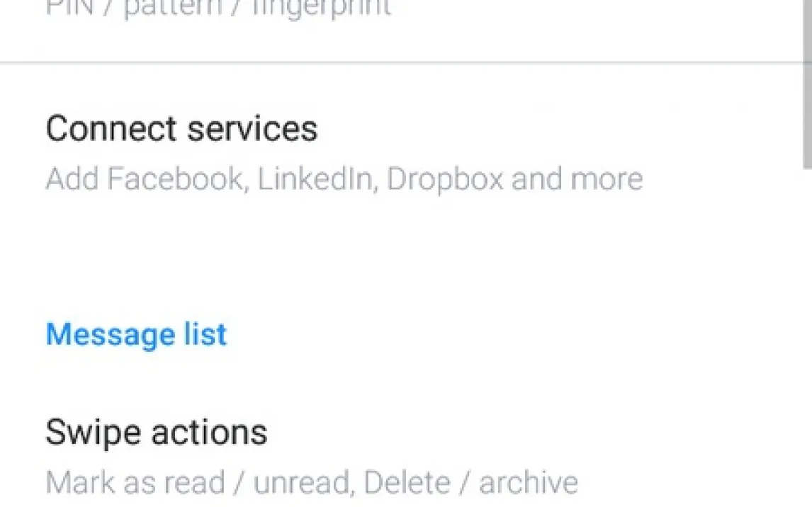Click the word Delete in the Swipe actions subtitle
This screenshot has width=812, height=507.
pyautogui.click(x=406, y=483)
